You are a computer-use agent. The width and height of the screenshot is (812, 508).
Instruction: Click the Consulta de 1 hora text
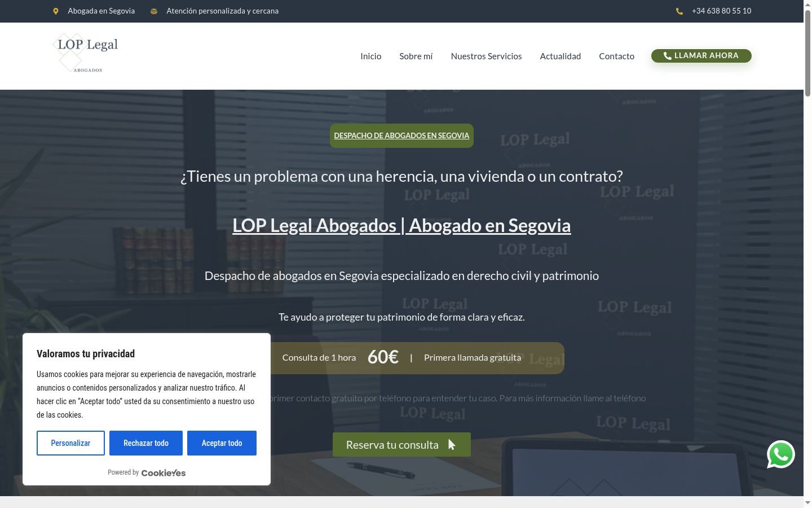coord(319,358)
